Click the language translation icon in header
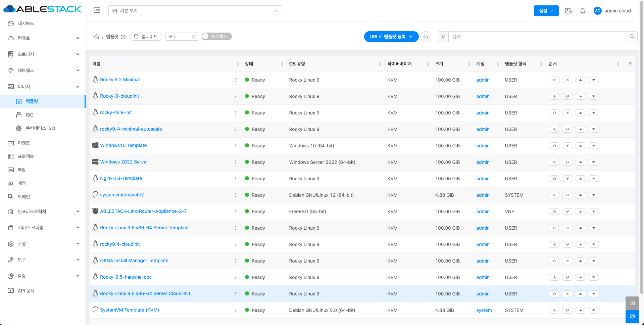Image resolution: width=644 pixels, height=325 pixels. point(568,11)
